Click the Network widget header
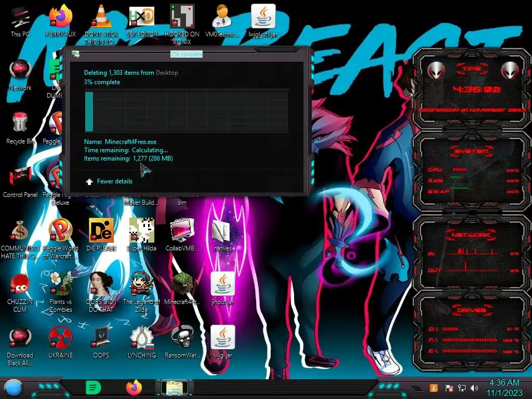 click(472, 235)
